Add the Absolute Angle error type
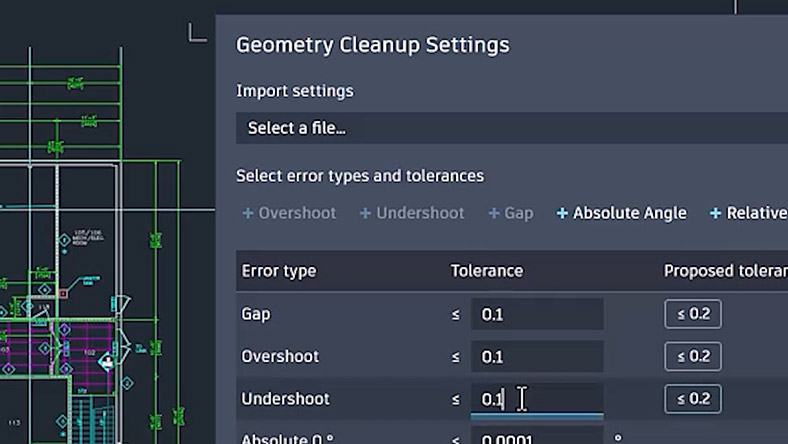Image resolution: width=788 pixels, height=444 pixels. point(621,213)
